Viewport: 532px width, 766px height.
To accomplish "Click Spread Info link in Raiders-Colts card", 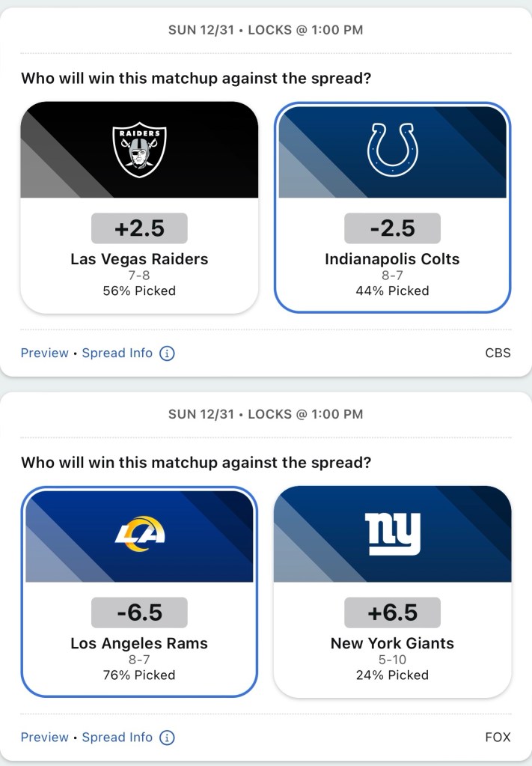I will [117, 353].
